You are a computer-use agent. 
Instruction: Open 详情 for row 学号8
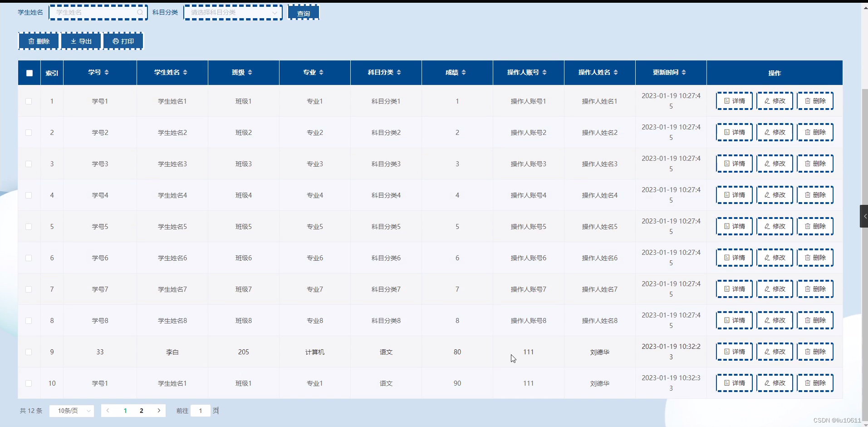click(x=734, y=320)
